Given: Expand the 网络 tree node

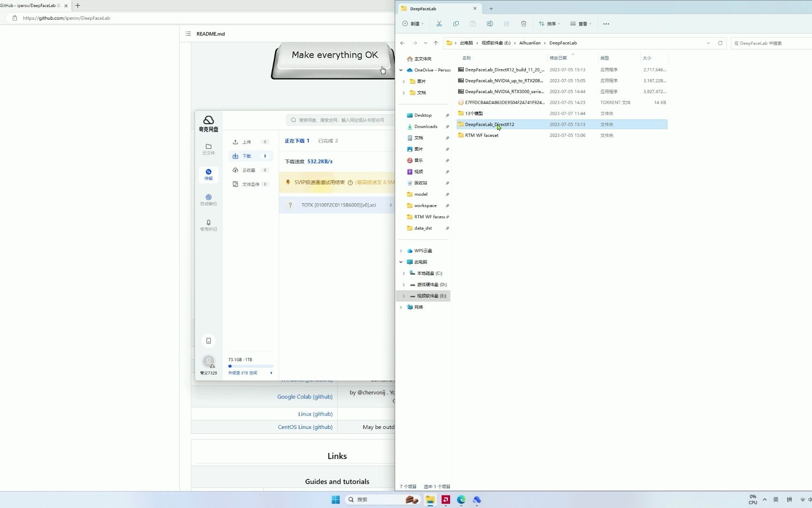Looking at the screenshot, I should (401, 307).
